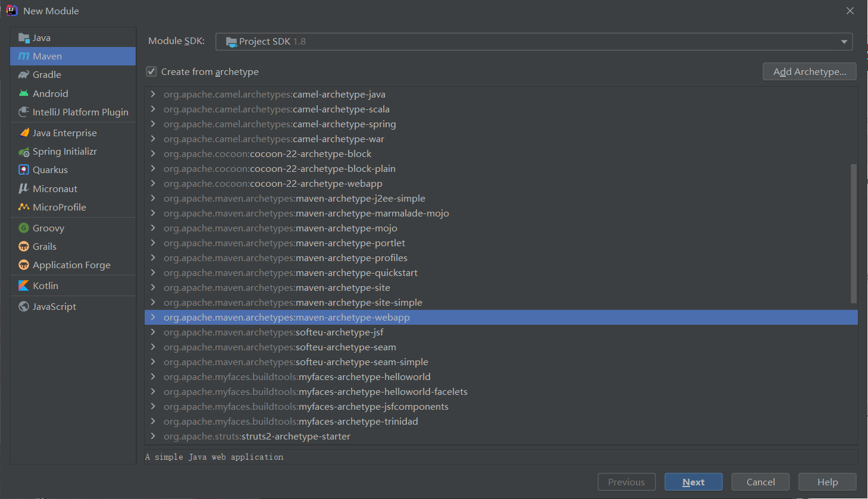Select cocoon-22-archetype-block archetype row
This screenshot has width=868, height=499.
(x=501, y=153)
